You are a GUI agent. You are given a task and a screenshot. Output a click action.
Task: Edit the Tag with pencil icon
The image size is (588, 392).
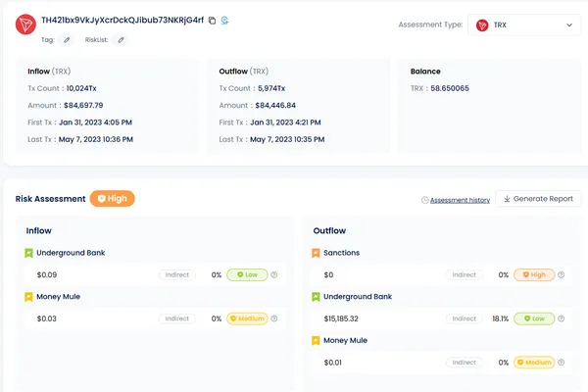coord(67,40)
